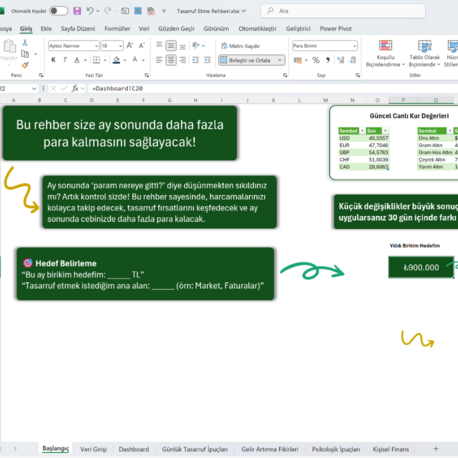This screenshot has height=458, width=458.
Task: Increase font size with the larger A icon
Action: pyautogui.click(x=130, y=46)
